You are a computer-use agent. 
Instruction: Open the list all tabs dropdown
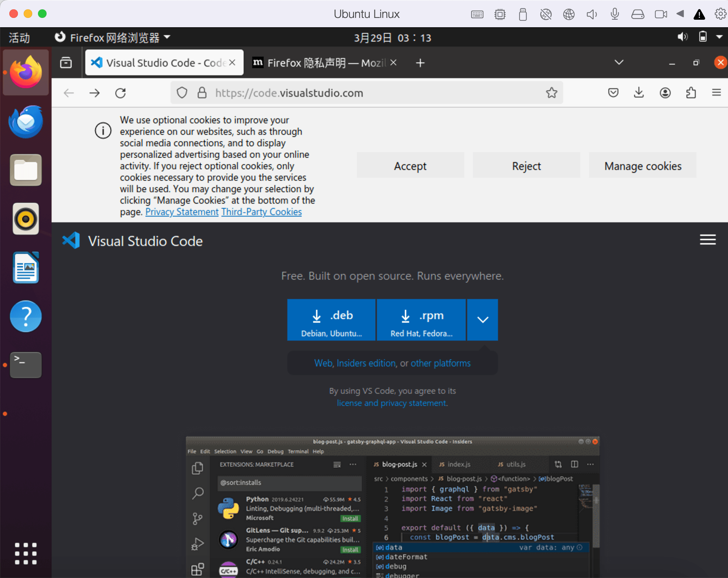619,62
